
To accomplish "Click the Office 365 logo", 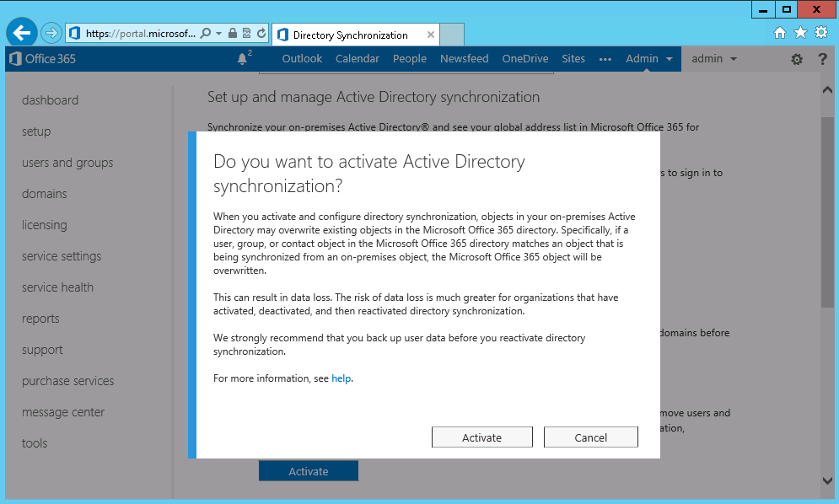I will 43,59.
